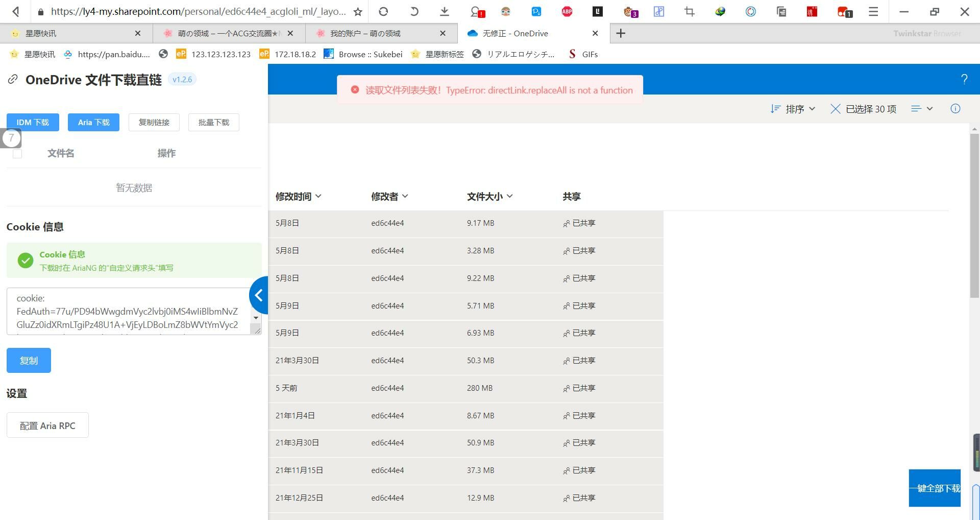Click the IDM 下载 button
This screenshot has height=520, width=980.
coord(33,123)
